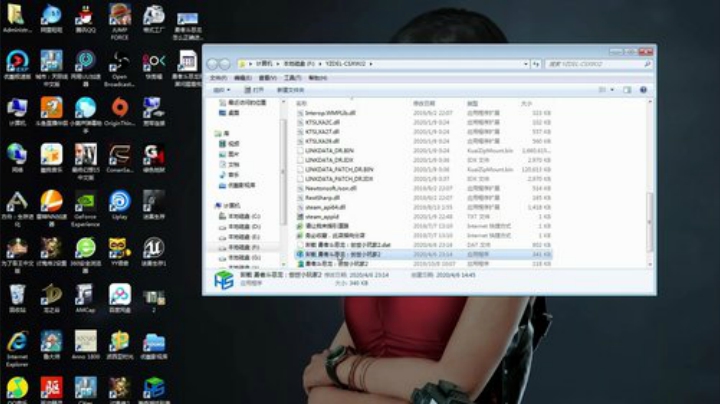Click the Explorer back navigation arrow

[212, 64]
